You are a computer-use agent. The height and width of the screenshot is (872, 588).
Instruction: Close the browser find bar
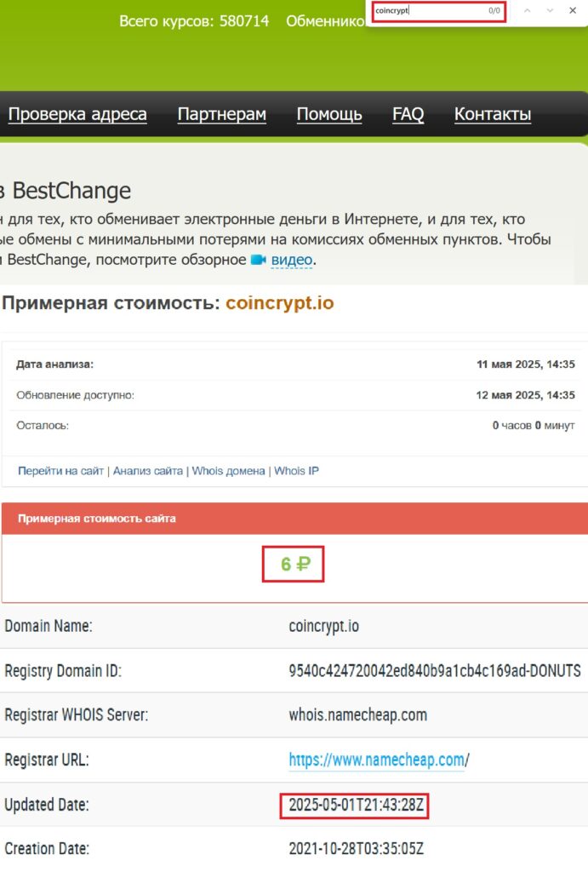tap(573, 11)
